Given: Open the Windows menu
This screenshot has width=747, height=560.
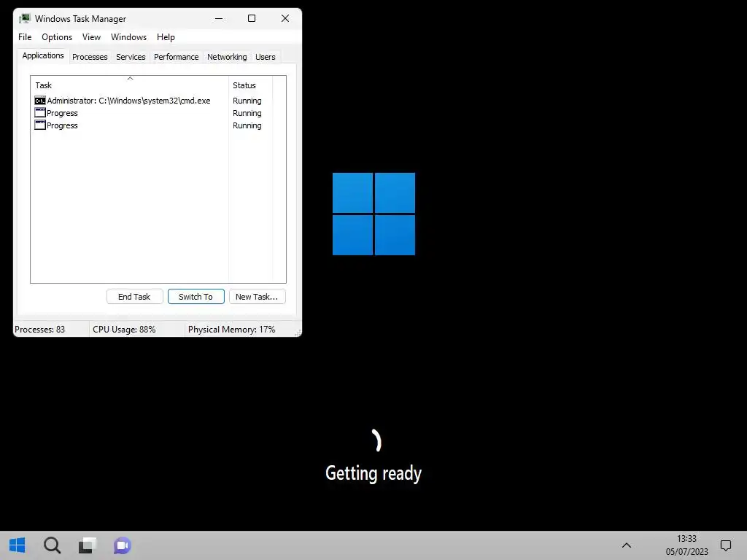Looking at the screenshot, I should [x=128, y=37].
